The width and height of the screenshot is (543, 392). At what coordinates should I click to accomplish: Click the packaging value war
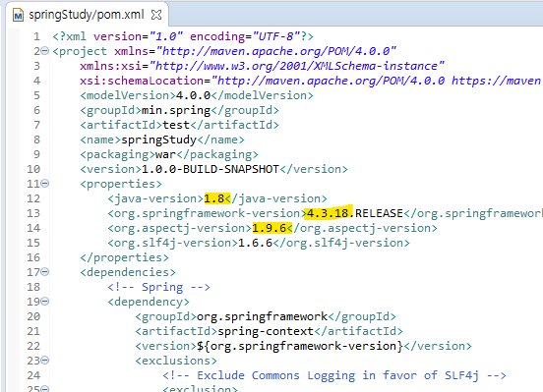(165, 154)
